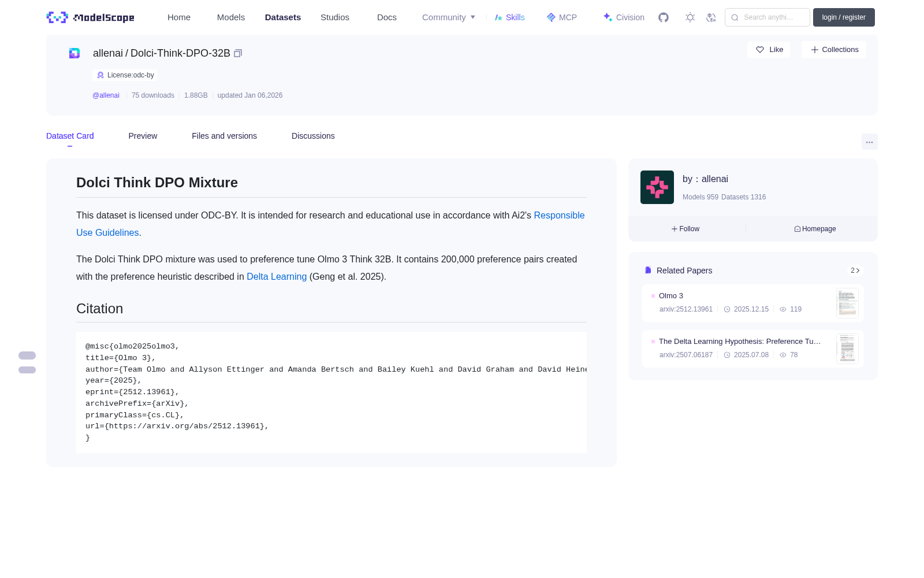Like this dataset
924x578 pixels.
point(769,50)
